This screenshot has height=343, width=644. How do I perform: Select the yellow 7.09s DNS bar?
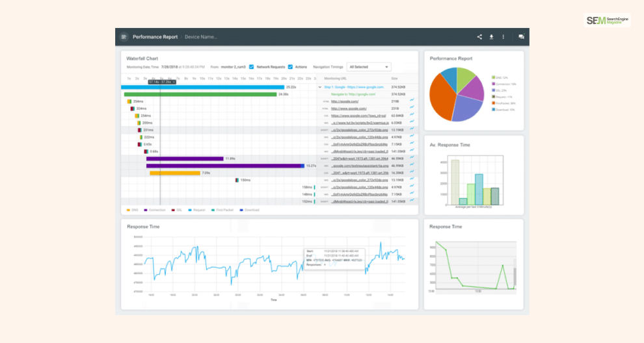(175, 173)
